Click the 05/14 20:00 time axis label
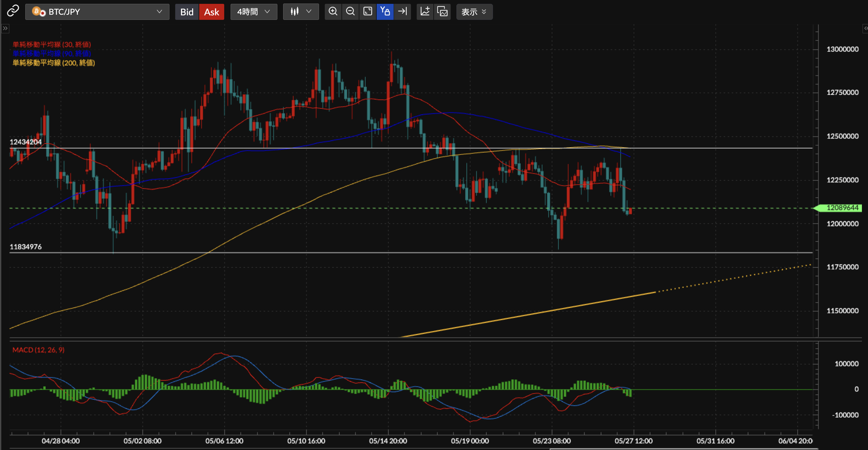Screen dimensions: 868x450 click(x=388, y=441)
